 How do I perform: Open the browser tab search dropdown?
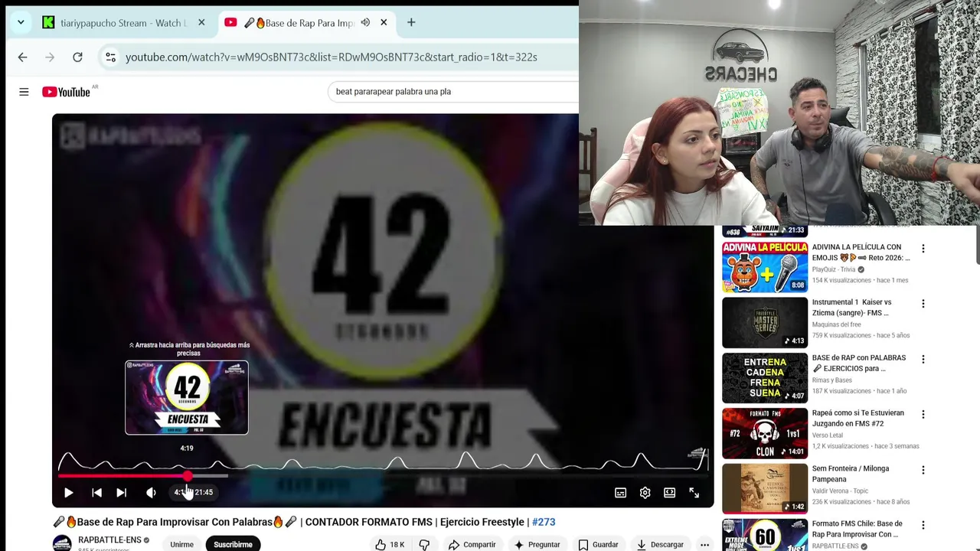tap(21, 23)
